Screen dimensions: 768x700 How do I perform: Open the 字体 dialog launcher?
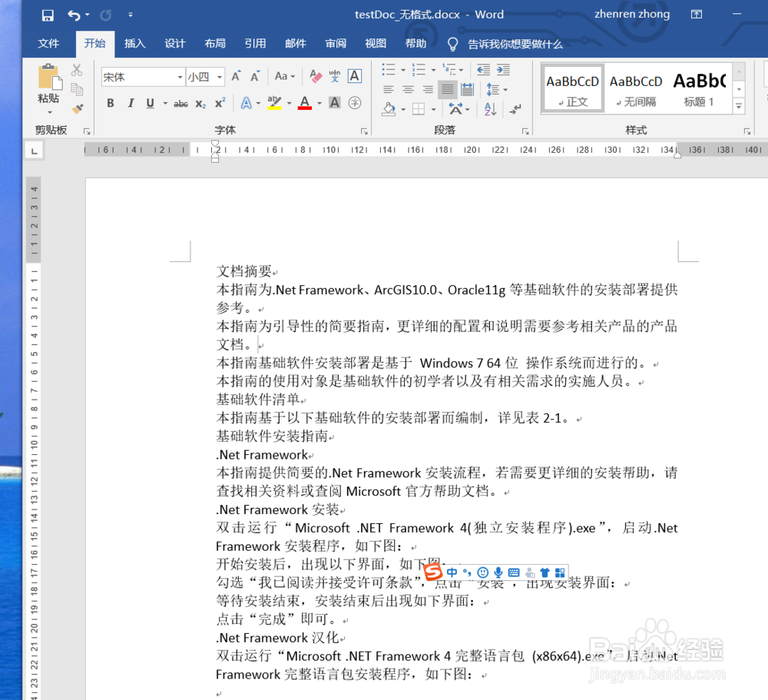click(x=364, y=131)
